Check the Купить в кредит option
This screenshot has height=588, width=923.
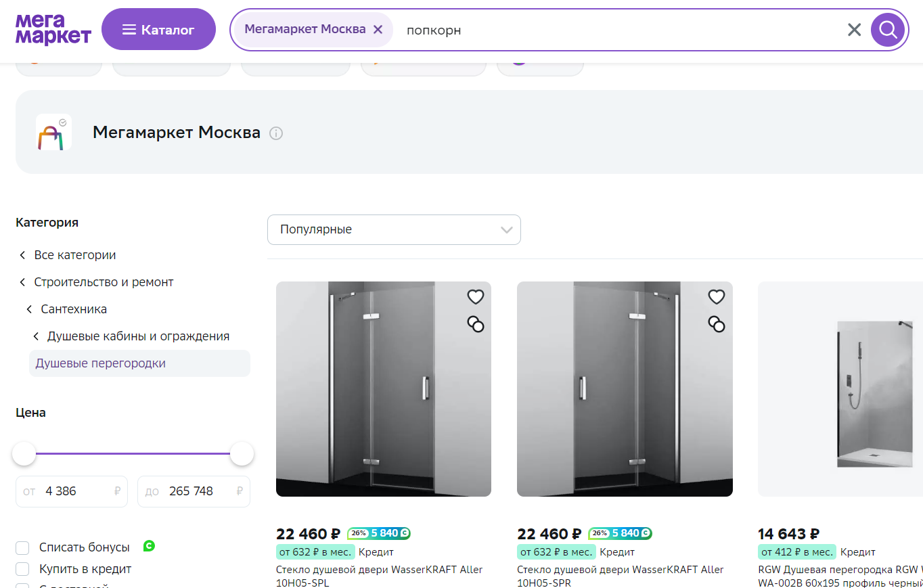click(x=22, y=569)
